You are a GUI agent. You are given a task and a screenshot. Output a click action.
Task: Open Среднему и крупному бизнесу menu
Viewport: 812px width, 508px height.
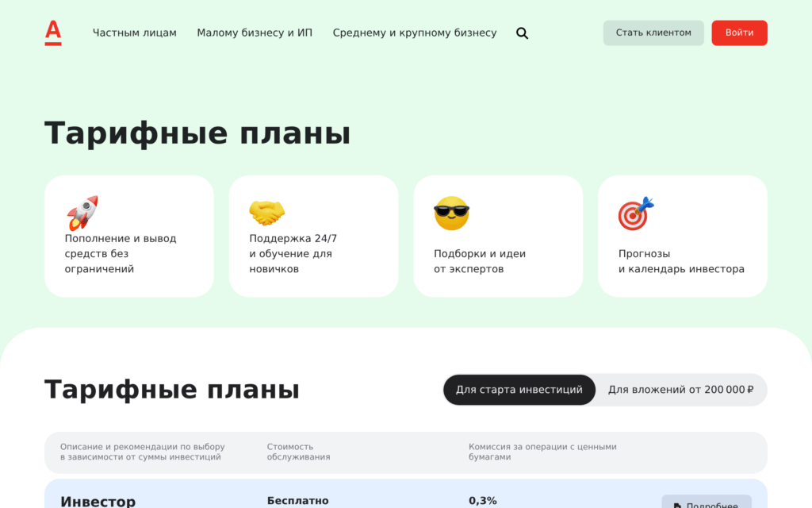(x=414, y=33)
